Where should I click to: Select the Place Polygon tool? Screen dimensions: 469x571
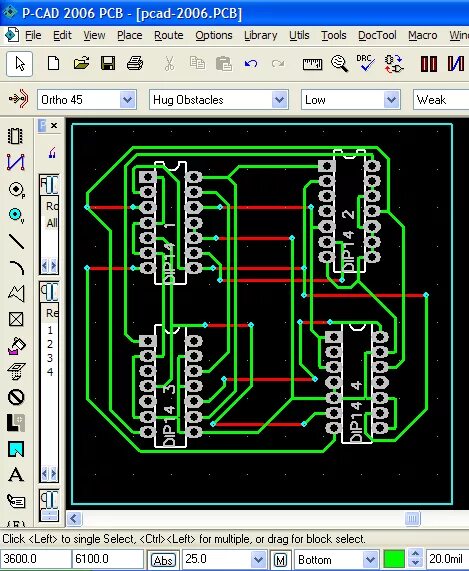tap(16, 293)
